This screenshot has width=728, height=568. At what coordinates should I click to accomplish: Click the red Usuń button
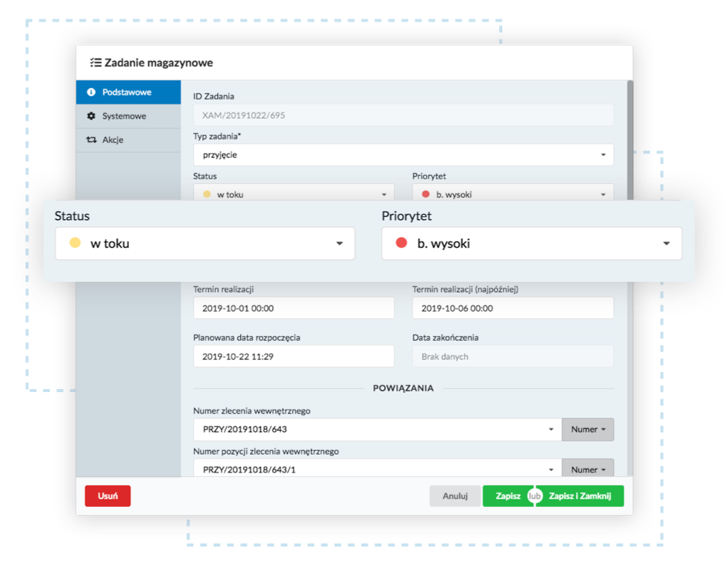coord(107,496)
